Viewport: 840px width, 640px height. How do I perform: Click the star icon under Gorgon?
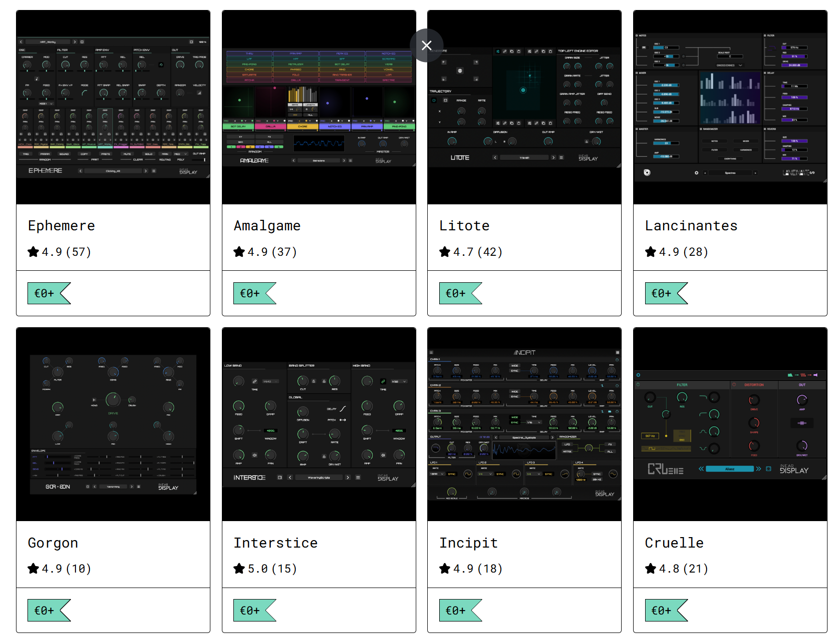pyautogui.click(x=33, y=569)
